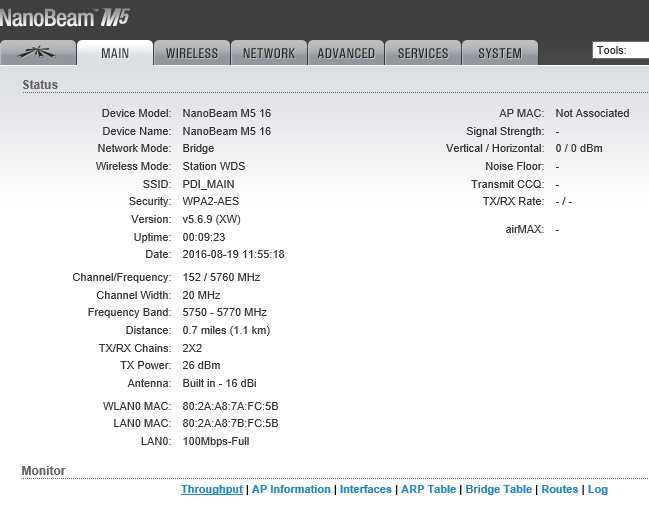
Task: Select the date 2016-08-19 11:55:18
Action: coord(233,254)
